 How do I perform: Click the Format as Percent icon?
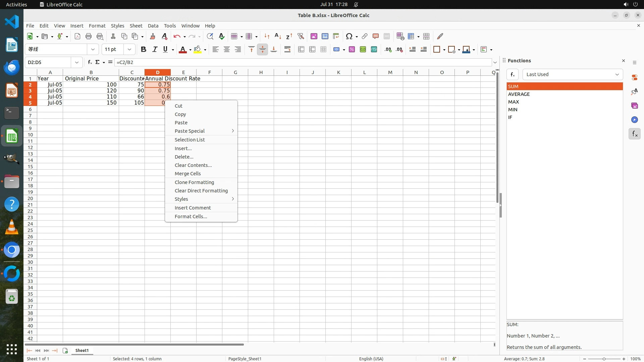(x=352, y=50)
